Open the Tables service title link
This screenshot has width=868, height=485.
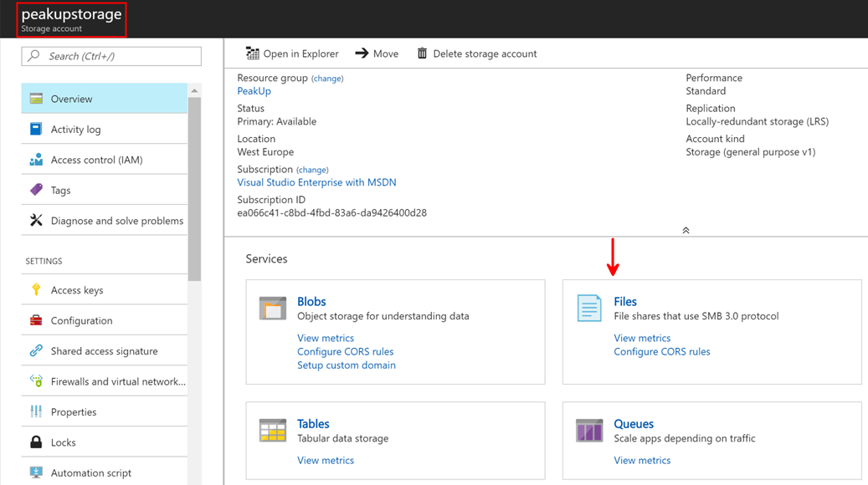pyautogui.click(x=313, y=424)
